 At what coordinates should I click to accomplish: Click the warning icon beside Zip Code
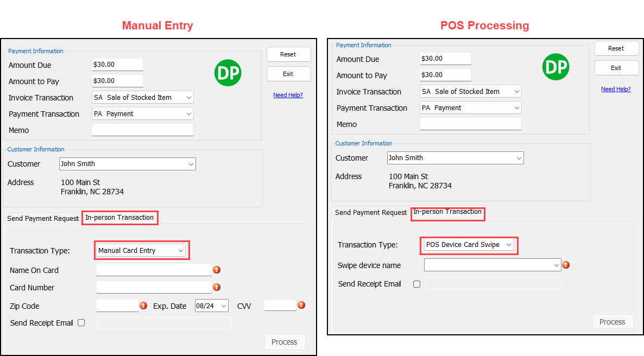point(143,306)
